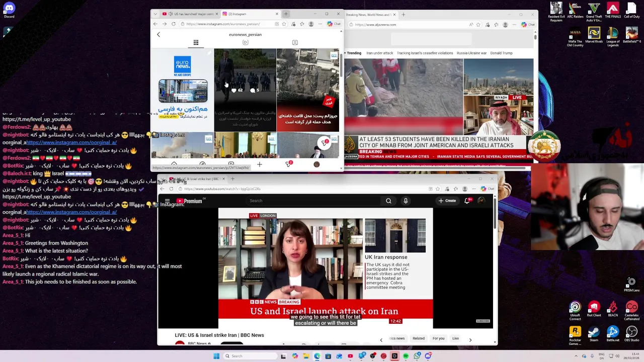Viewport: 644px width, 362px height.
Task: Open Call of Duty shortcut
Action: coord(631,11)
